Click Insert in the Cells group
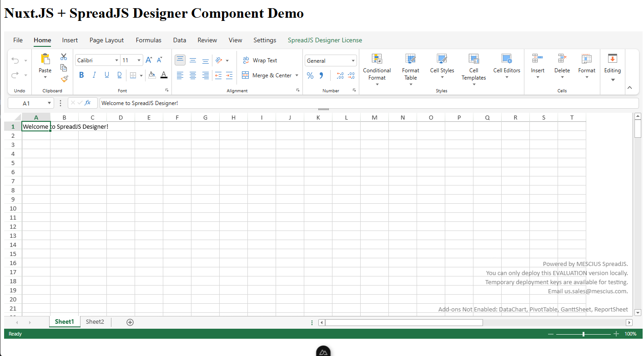This screenshot has height=356, width=644. pyautogui.click(x=538, y=66)
